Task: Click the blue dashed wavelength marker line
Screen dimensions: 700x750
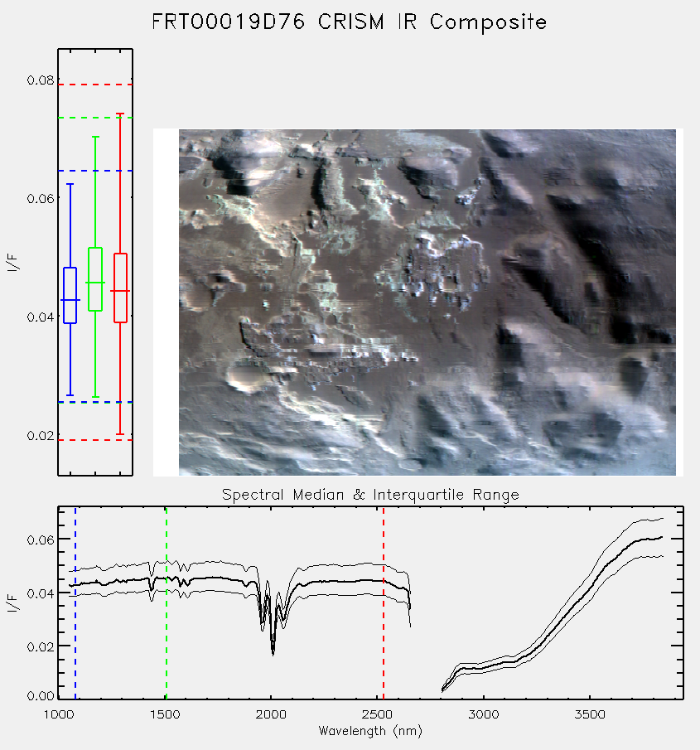Action: coord(75,602)
